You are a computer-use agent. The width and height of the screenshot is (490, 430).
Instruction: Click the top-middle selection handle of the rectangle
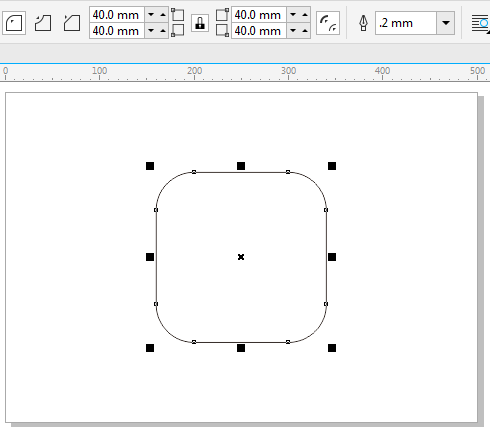pos(241,166)
